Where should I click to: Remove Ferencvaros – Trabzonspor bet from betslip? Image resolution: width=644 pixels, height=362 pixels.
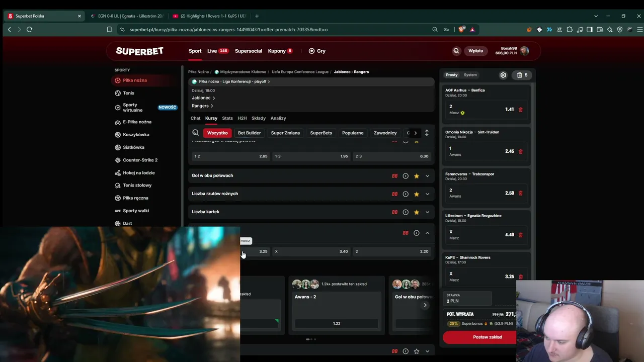tap(521, 193)
